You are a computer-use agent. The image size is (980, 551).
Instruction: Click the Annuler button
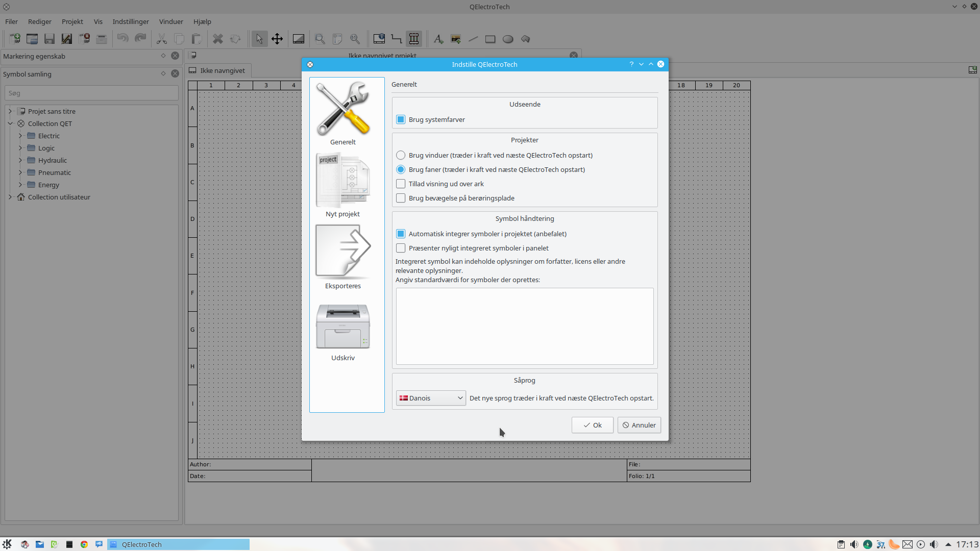pos(639,425)
